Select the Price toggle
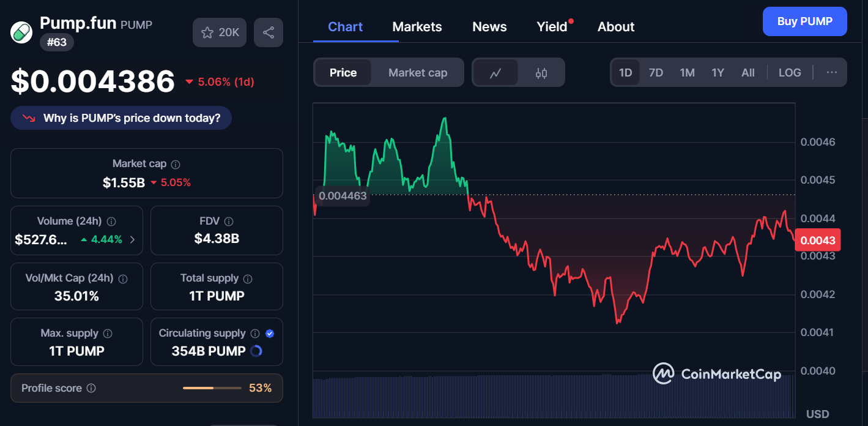 (x=343, y=73)
